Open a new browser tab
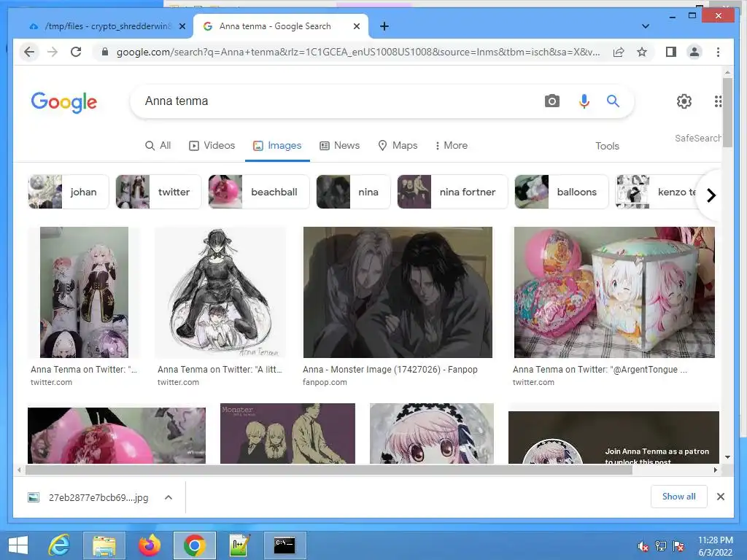Screen dimensions: 747x560 [x=384, y=26]
